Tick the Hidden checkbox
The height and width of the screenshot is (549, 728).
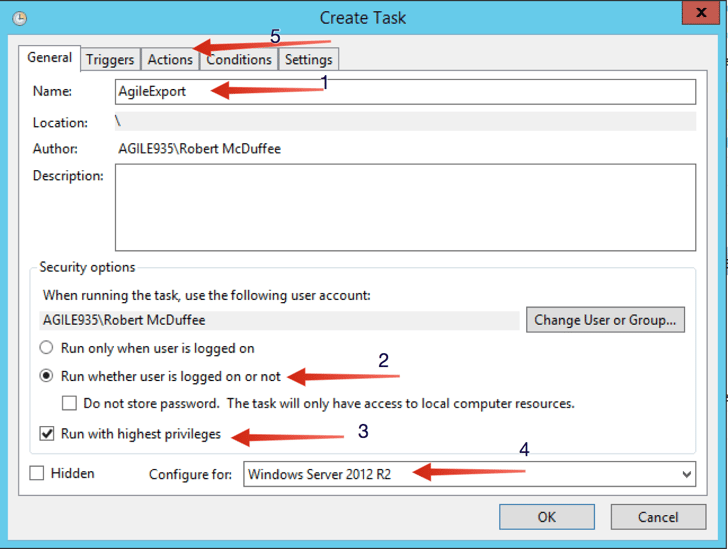click(37, 473)
